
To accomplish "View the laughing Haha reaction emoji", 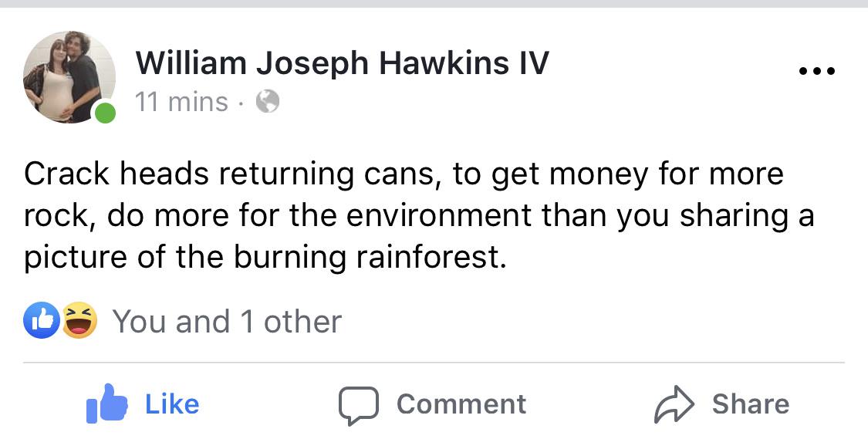I will click(x=79, y=320).
